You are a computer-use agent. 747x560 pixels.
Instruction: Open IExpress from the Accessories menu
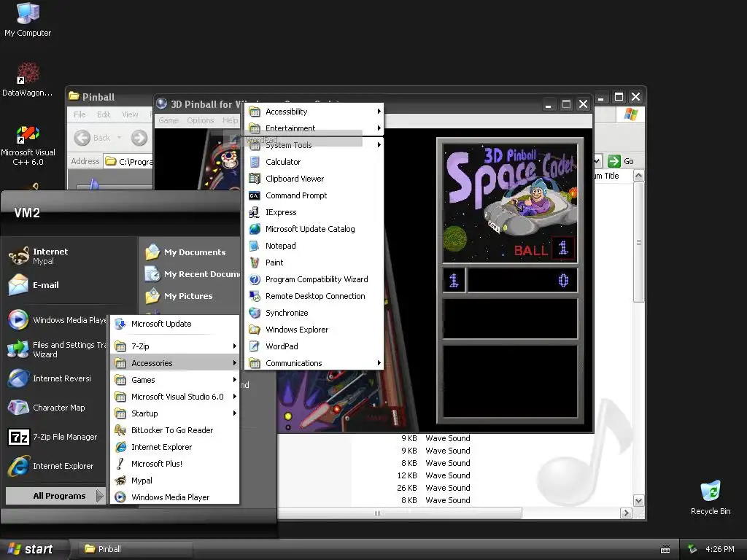(x=314, y=212)
